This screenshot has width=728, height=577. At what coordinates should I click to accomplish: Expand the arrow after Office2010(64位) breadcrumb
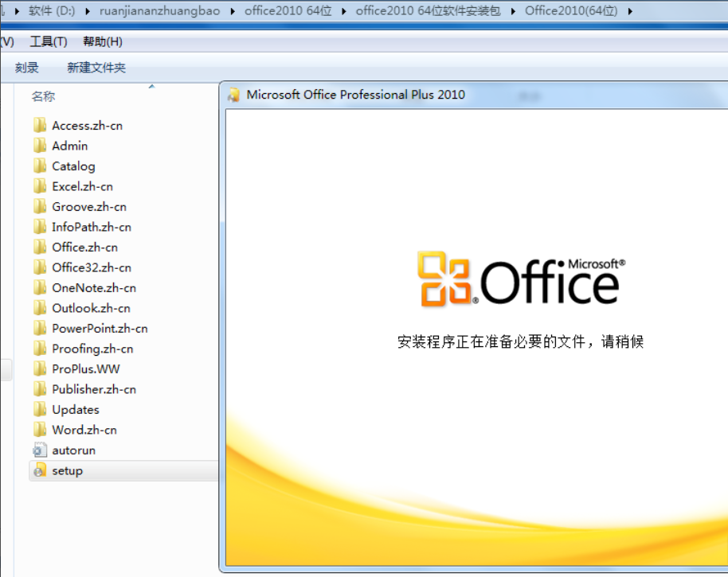coord(630,11)
